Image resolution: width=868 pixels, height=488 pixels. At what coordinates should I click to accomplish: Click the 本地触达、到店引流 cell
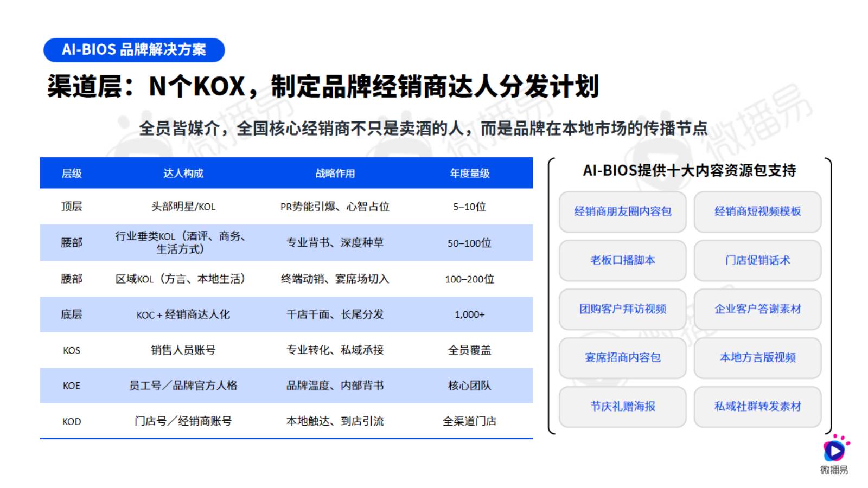pos(335,421)
